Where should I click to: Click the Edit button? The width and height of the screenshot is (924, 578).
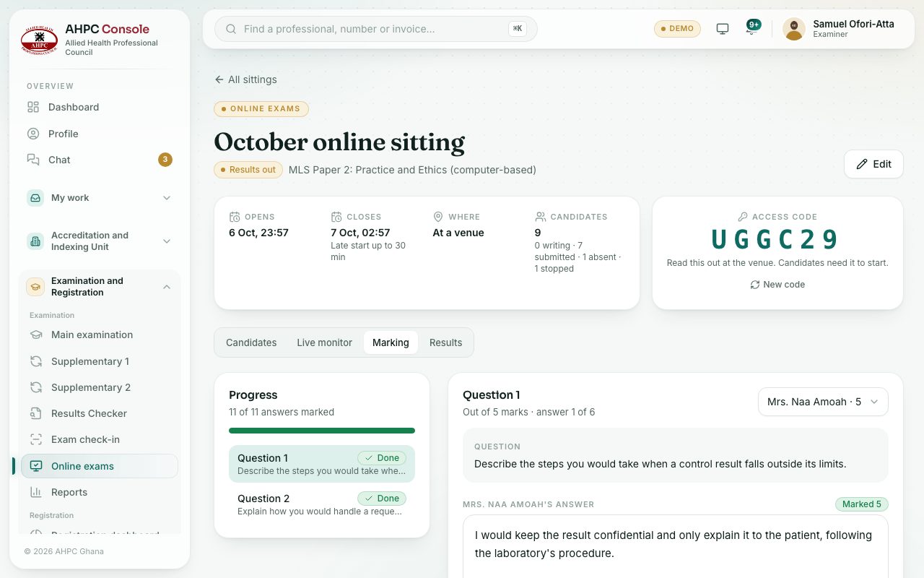pos(873,164)
